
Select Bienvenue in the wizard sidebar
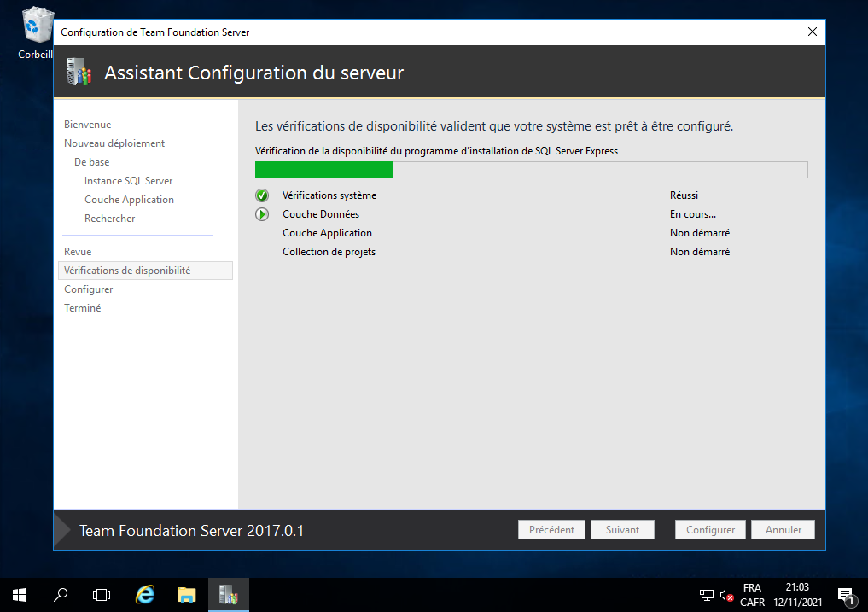(x=87, y=125)
